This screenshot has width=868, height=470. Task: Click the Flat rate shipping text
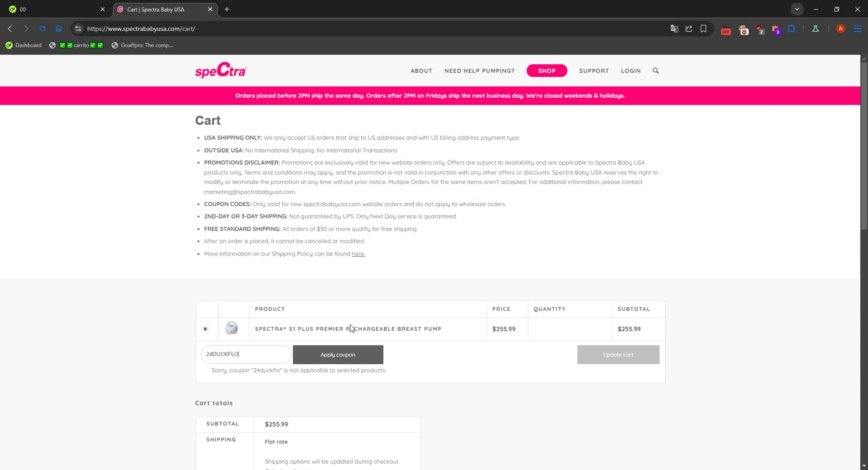pyautogui.click(x=276, y=442)
